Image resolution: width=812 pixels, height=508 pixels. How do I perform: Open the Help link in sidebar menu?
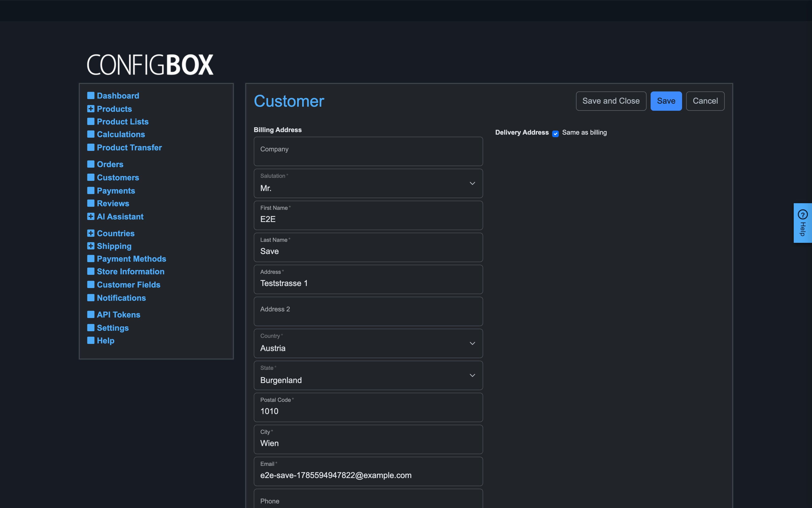point(106,341)
